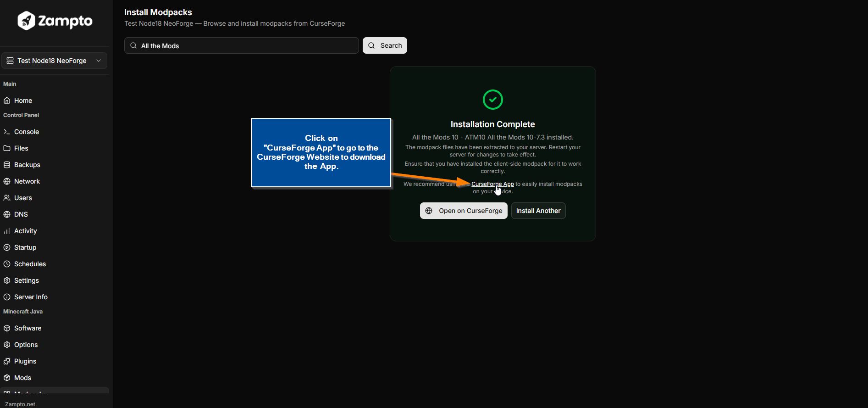Open the Network label
The width and height of the screenshot is (868, 408).
pos(27,181)
